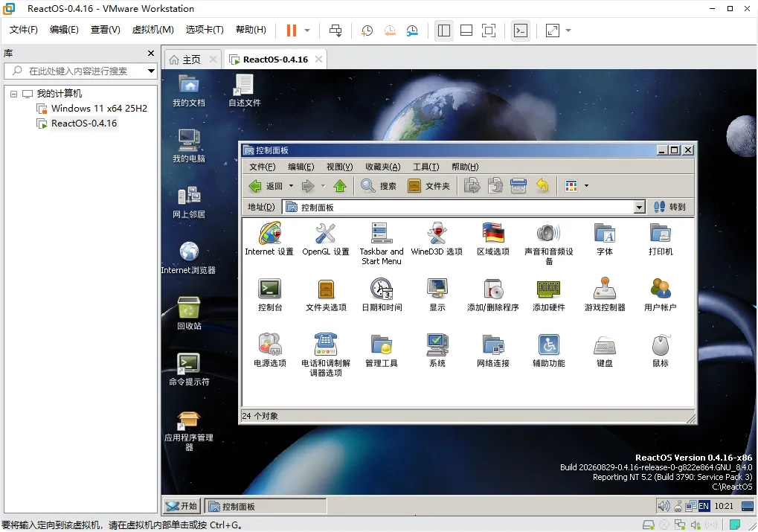Switch to the 主页 tab
Viewport: 758px width, 532px height.
[x=192, y=60]
